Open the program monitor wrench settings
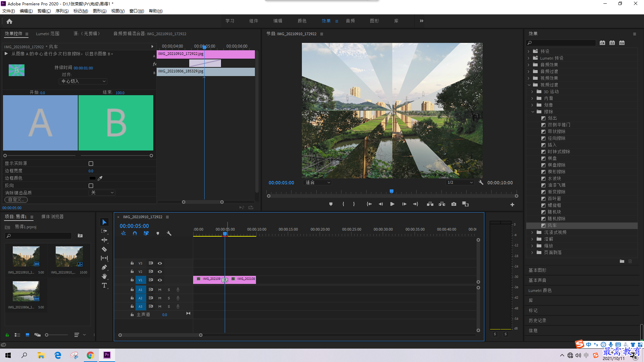 click(x=481, y=183)
